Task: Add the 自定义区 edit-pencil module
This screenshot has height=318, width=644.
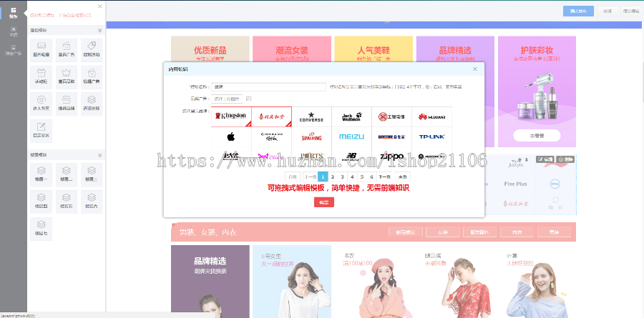Action: pyautogui.click(x=41, y=131)
